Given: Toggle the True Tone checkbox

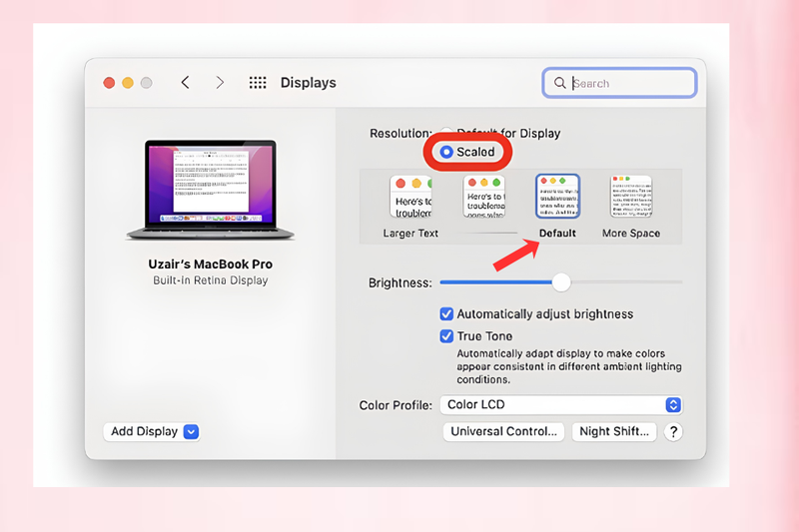Looking at the screenshot, I should (446, 336).
